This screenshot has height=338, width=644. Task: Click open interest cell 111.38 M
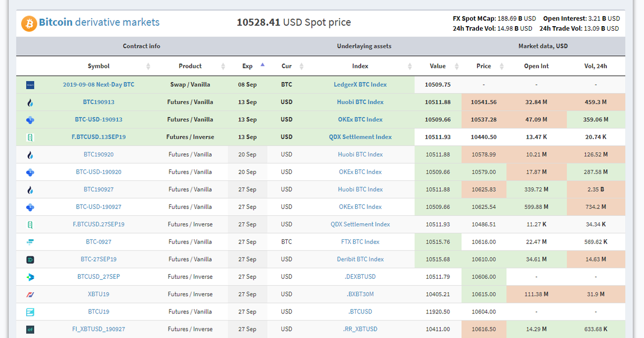coord(536,294)
